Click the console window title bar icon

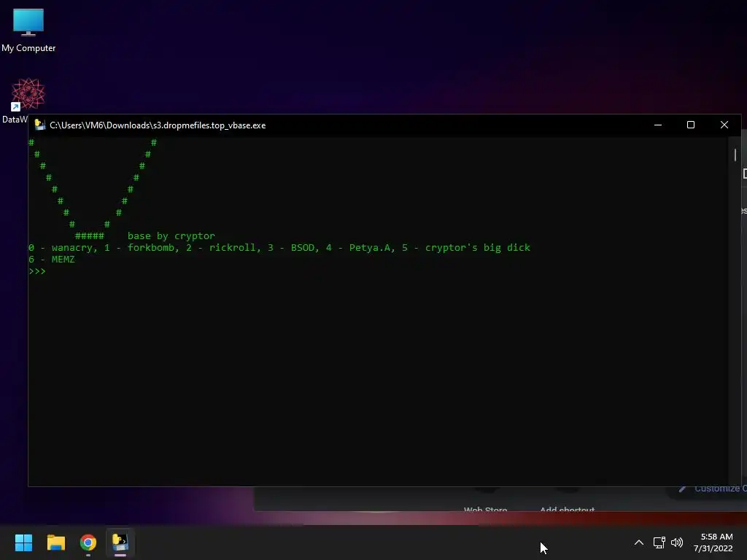pos(40,125)
